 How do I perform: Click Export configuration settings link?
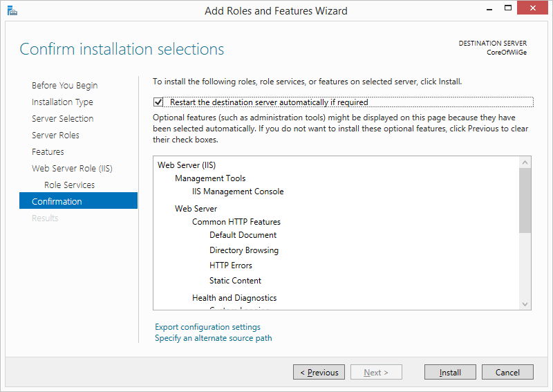[207, 327]
